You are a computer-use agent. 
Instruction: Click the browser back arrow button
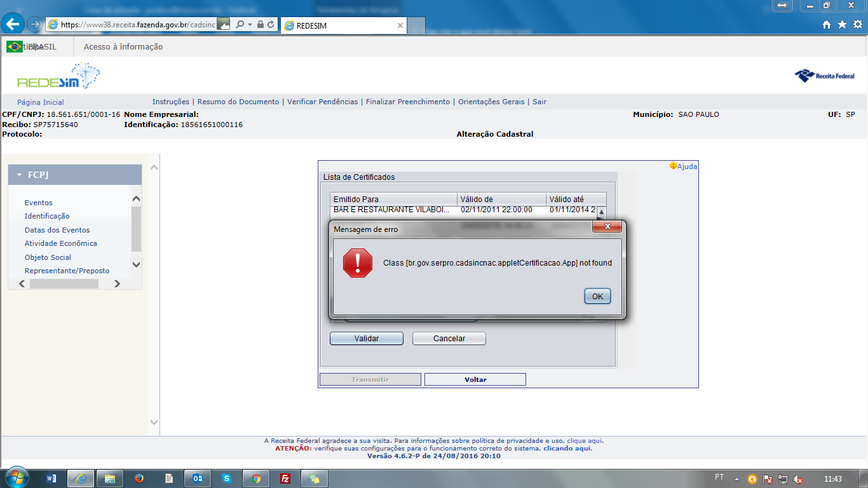[x=13, y=24]
